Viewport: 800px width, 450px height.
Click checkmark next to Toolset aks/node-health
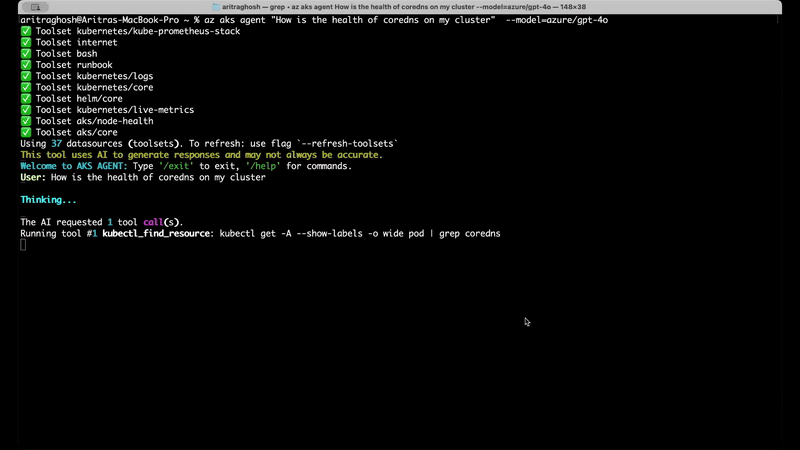tap(26, 121)
